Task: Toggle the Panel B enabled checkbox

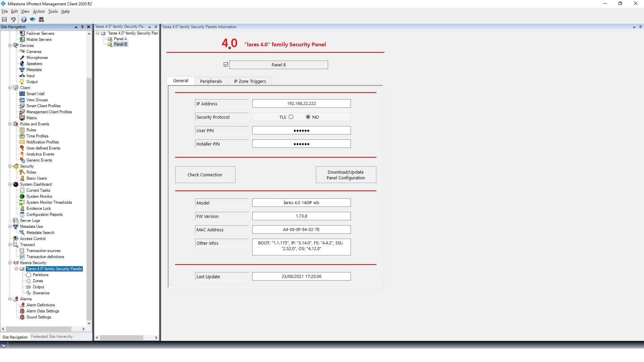Action: pos(226,65)
